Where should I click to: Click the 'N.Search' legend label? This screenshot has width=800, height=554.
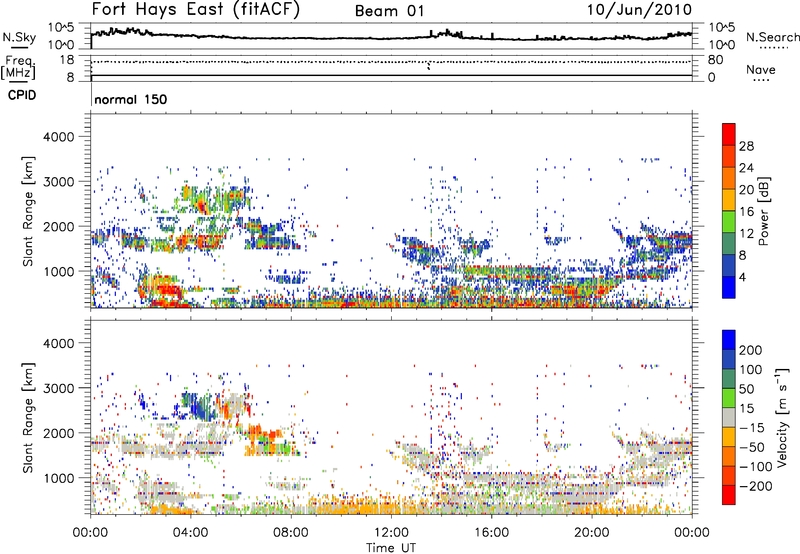tap(772, 37)
